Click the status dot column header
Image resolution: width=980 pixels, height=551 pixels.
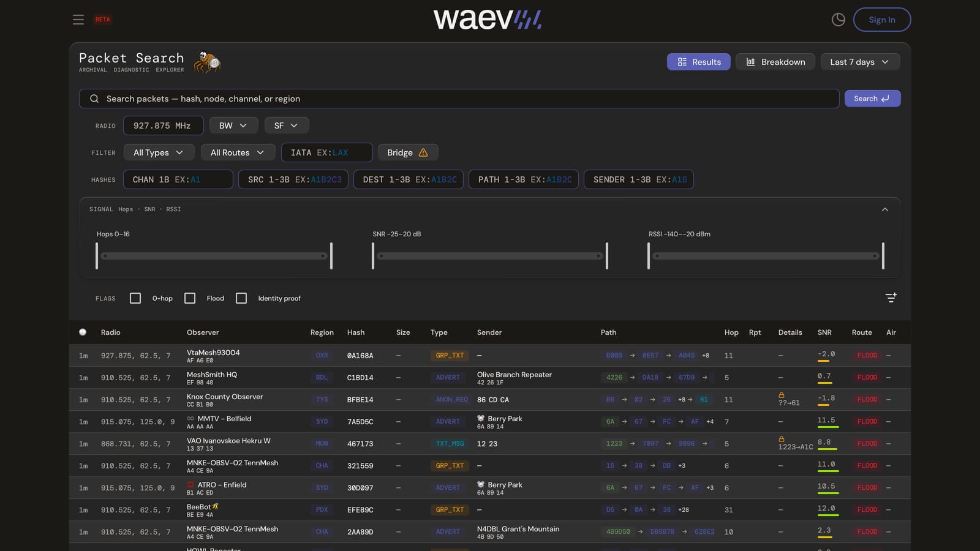[x=83, y=332]
